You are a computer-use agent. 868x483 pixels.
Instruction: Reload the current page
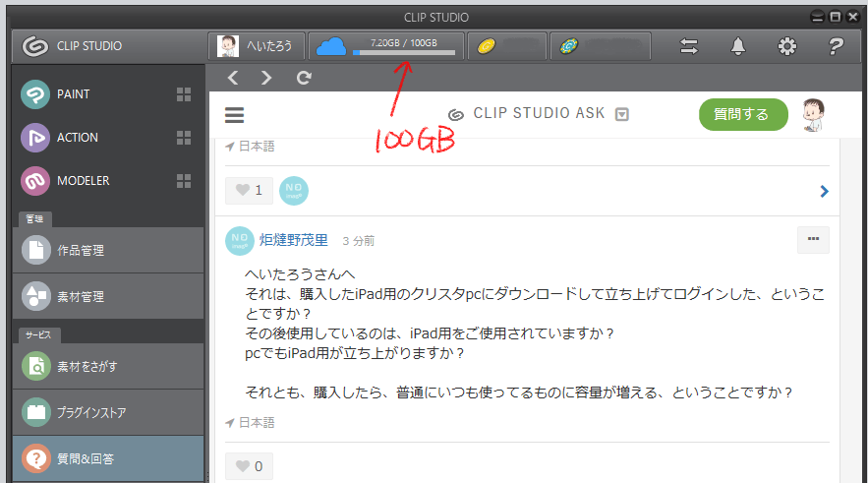coord(304,78)
